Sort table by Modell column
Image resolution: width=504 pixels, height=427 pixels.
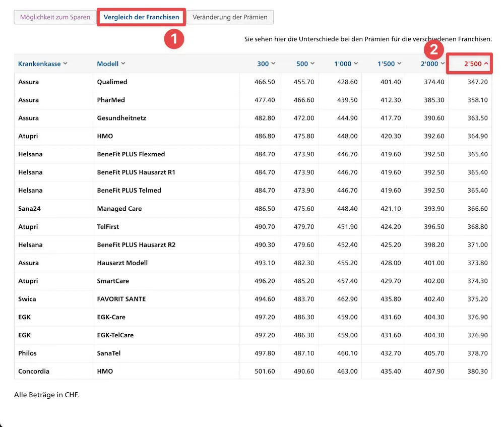coord(111,64)
